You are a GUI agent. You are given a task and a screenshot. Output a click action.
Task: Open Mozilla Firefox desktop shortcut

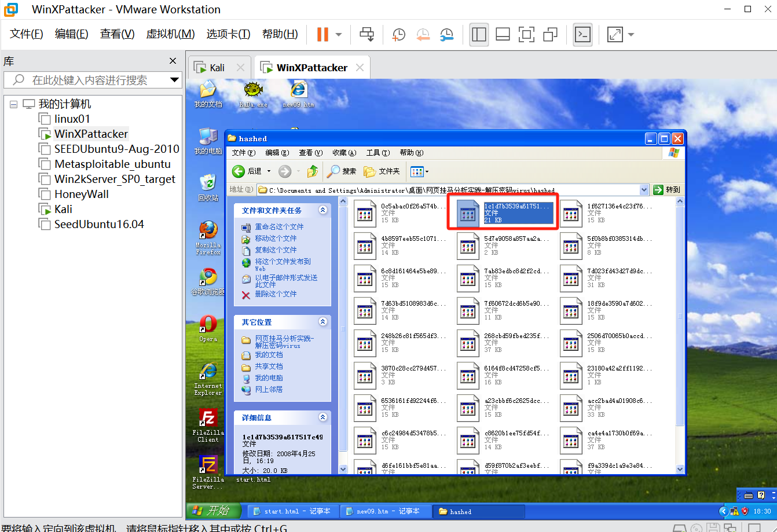208,237
